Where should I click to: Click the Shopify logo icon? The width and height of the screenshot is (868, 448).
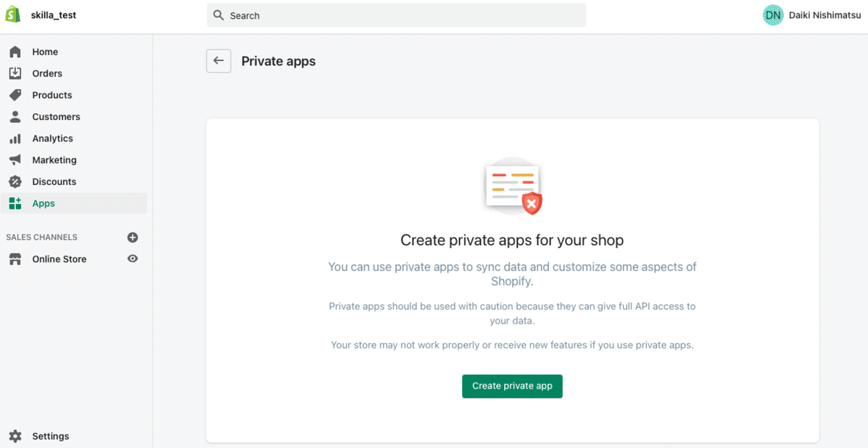tap(14, 15)
